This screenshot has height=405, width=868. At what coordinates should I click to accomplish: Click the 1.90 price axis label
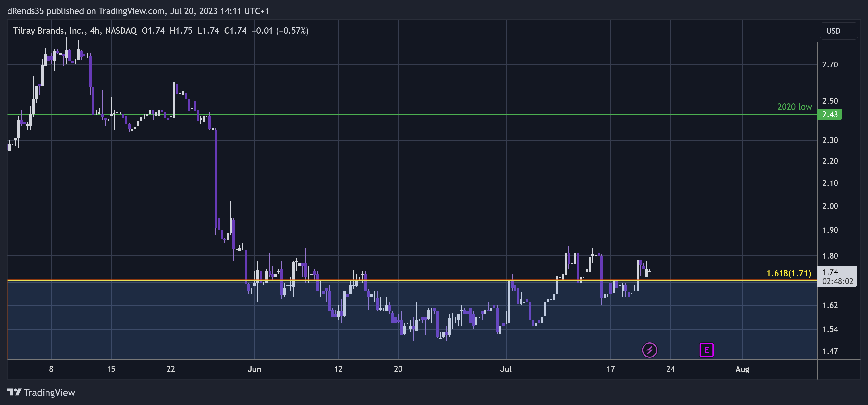point(830,230)
